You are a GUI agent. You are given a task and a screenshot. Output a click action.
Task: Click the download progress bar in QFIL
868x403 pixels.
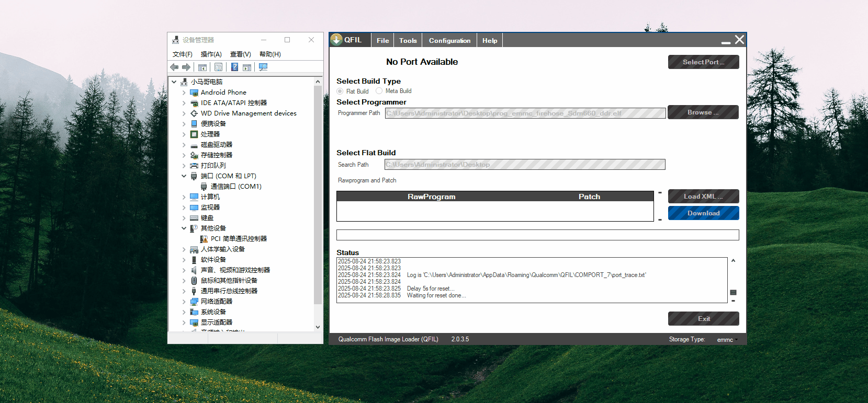[x=537, y=235]
